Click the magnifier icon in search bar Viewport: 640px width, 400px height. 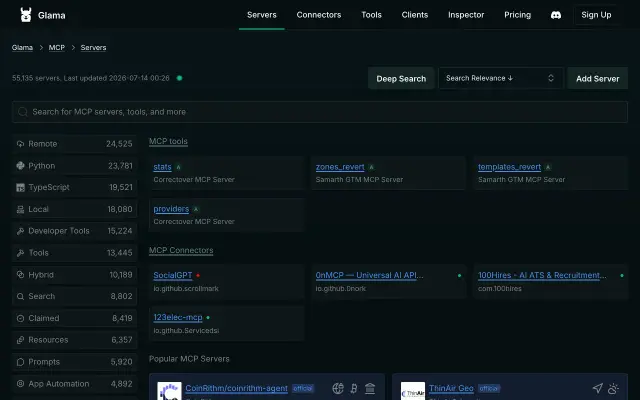pyautogui.click(x=23, y=112)
